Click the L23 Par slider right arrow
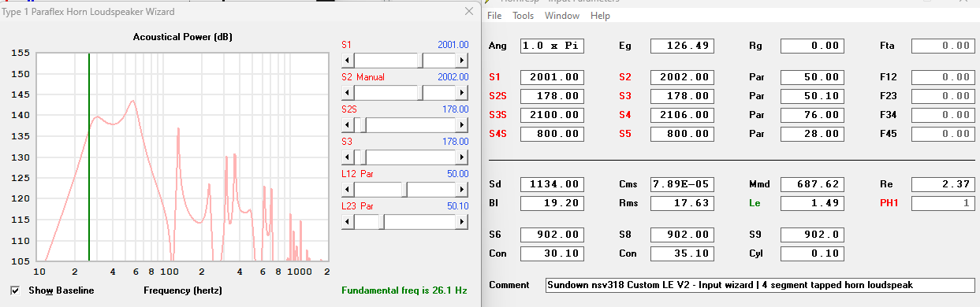Screen dimensions: 980x307 463,222
